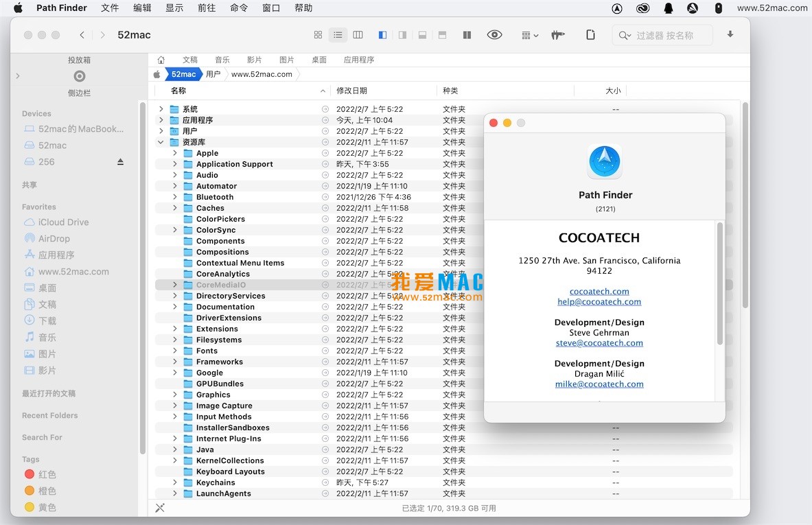The height and width of the screenshot is (525, 812).
Task: Expand the Application Support folder
Action: click(x=175, y=164)
